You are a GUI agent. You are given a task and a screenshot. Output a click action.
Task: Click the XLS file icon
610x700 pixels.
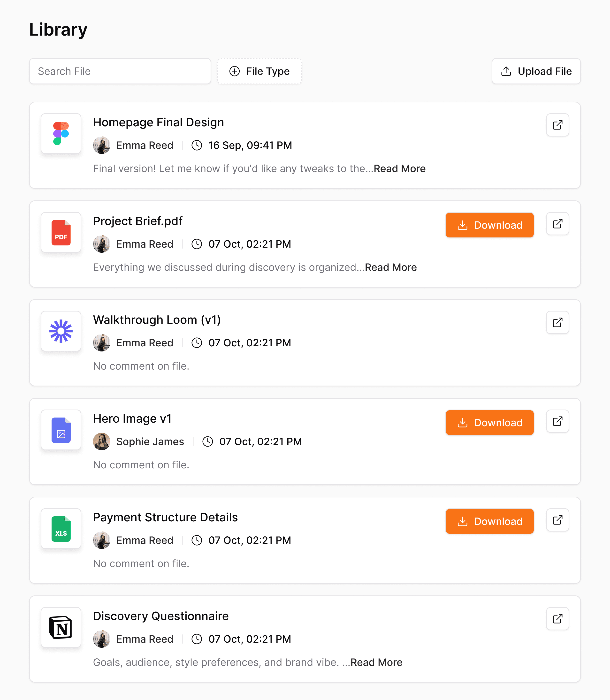61,528
